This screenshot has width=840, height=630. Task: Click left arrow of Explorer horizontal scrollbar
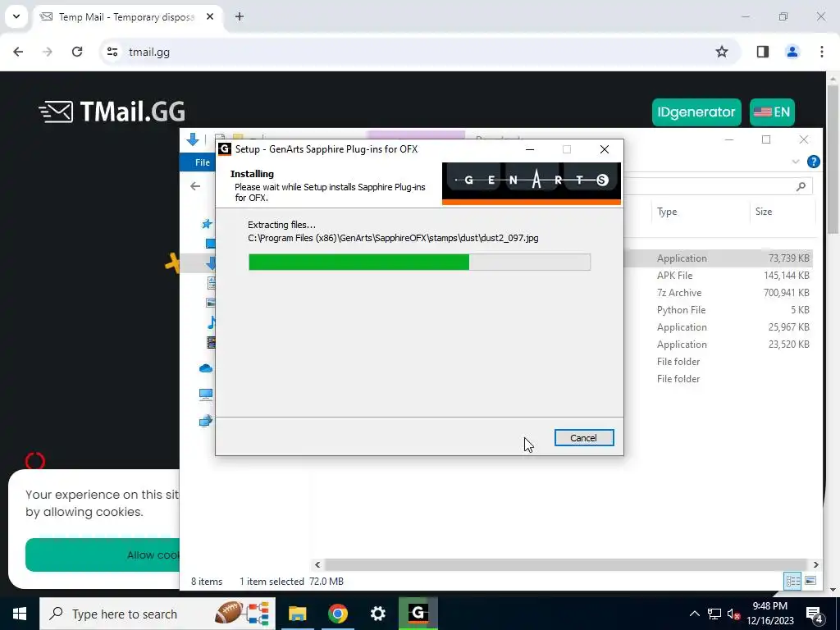pos(317,564)
